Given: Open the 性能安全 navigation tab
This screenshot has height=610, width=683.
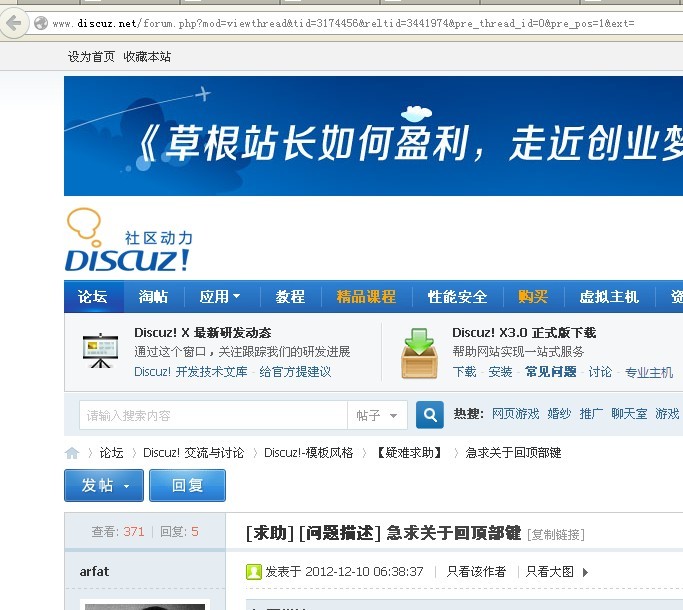Looking at the screenshot, I should [457, 297].
